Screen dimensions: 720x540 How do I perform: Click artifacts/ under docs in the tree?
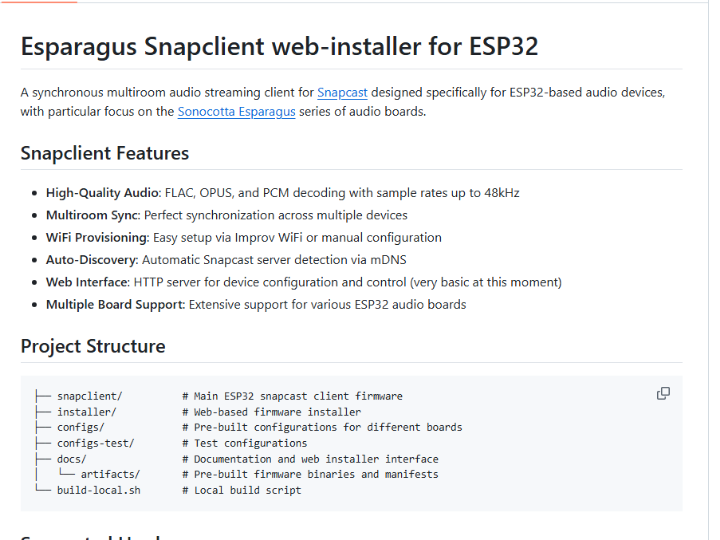[110, 474]
